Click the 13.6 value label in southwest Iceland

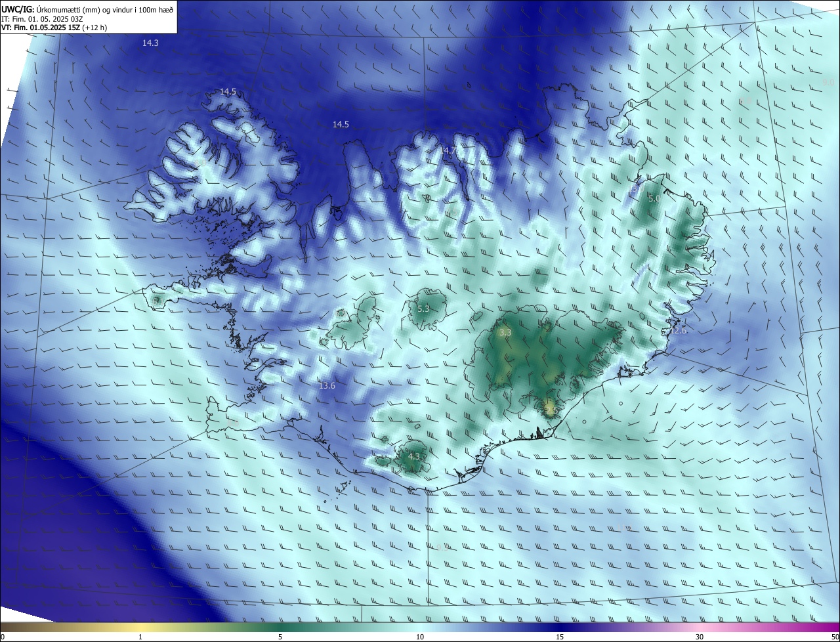click(327, 386)
